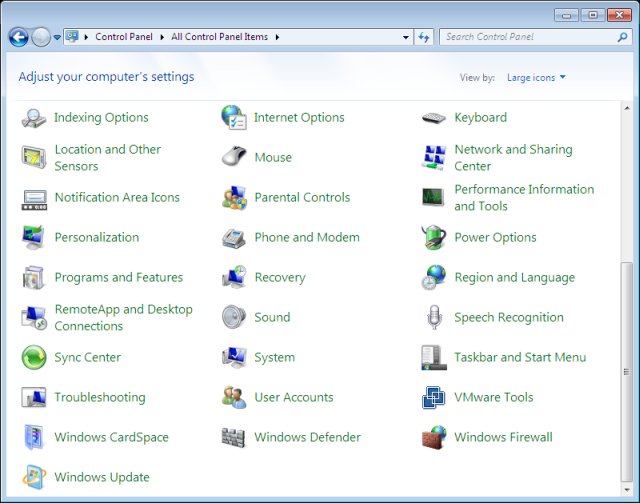Expand the arrow after All Control Panel Items

tap(277, 37)
